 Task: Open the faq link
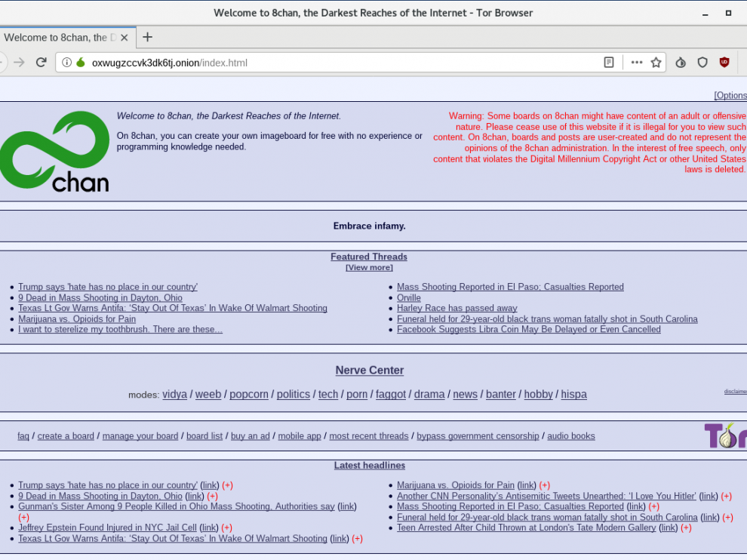point(23,436)
